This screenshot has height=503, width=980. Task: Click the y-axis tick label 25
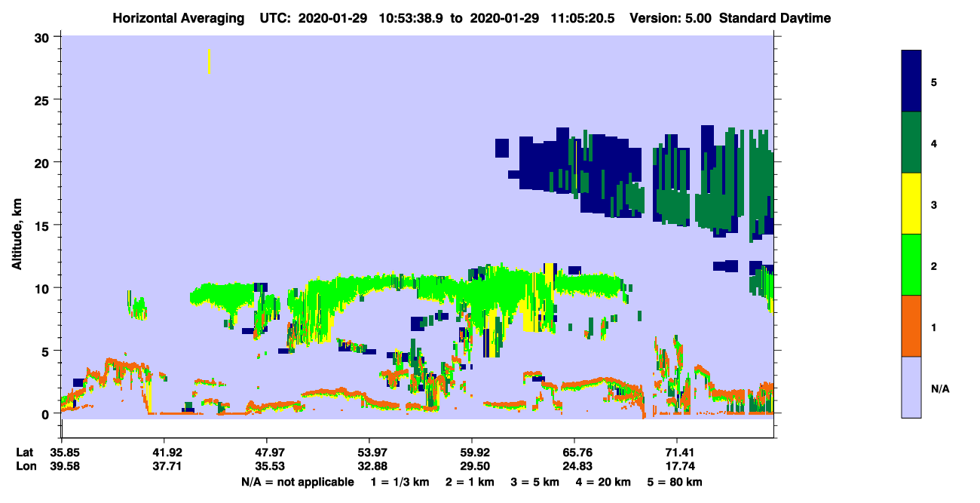click(x=44, y=100)
